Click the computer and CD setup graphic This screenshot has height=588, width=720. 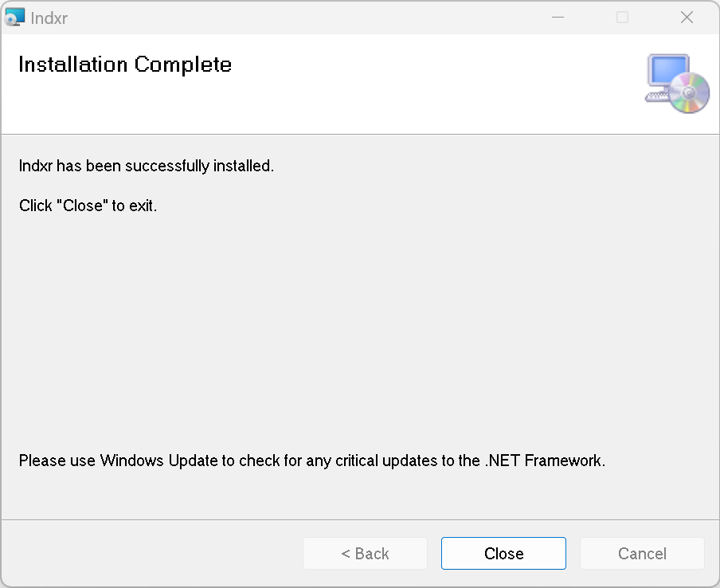click(677, 84)
